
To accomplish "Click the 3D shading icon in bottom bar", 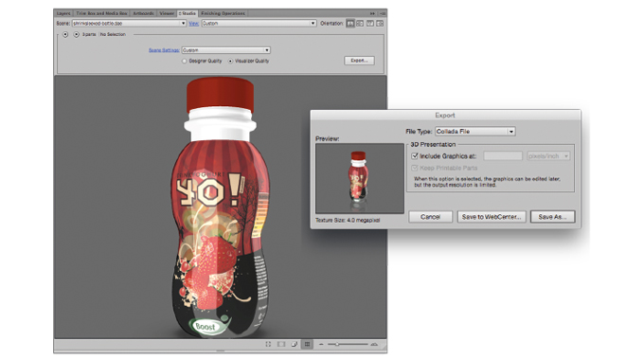I will point(295,344).
